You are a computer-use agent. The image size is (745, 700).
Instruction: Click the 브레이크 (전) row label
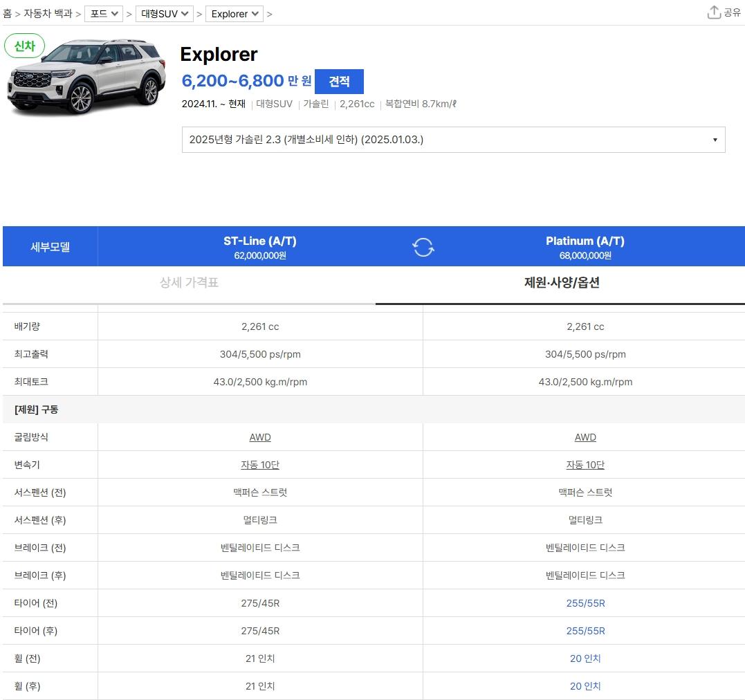coord(40,548)
